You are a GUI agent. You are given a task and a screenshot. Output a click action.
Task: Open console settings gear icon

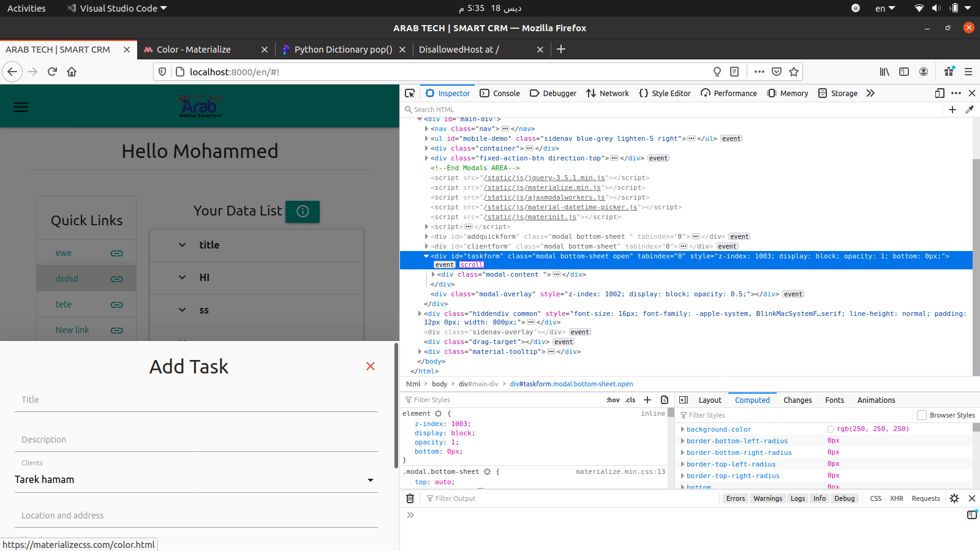954,498
